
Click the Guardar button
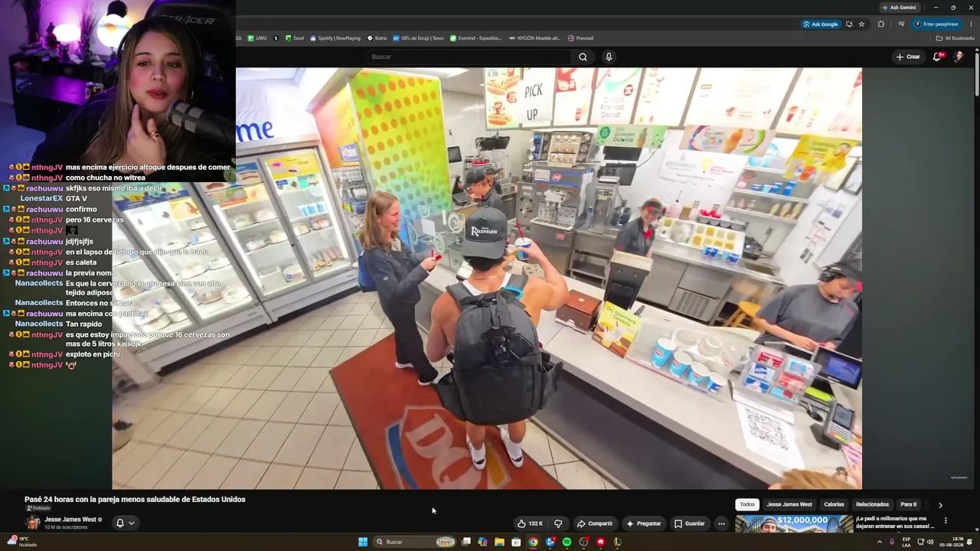pyautogui.click(x=689, y=523)
